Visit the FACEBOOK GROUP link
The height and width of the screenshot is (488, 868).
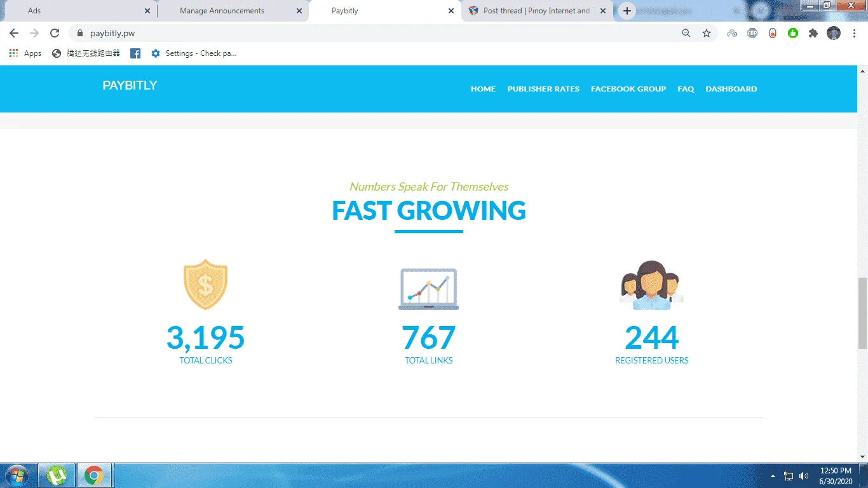pos(628,89)
